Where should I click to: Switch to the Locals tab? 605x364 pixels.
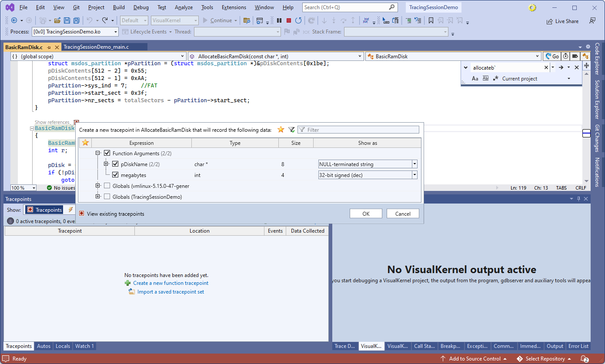click(x=63, y=346)
